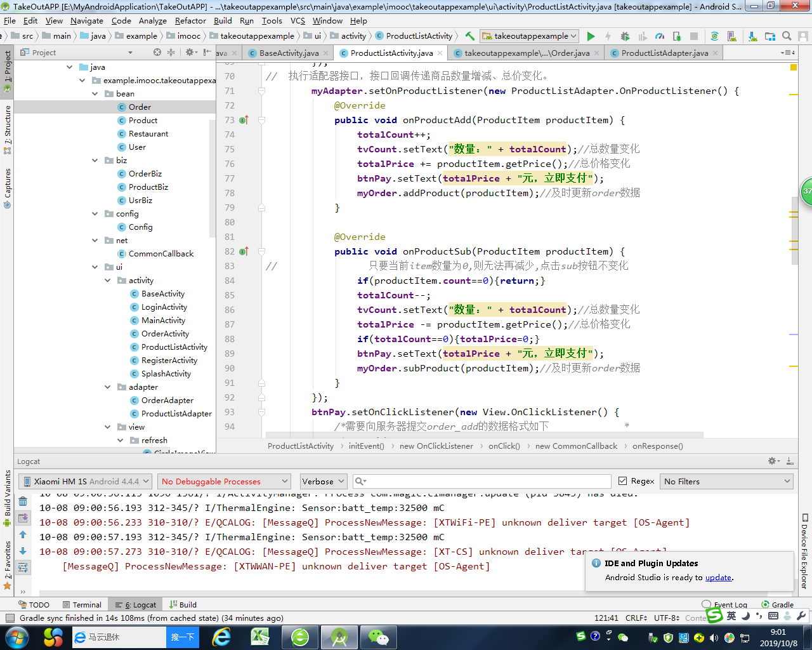Open the Build tool window
The width and height of the screenshot is (812, 650).
click(x=183, y=605)
